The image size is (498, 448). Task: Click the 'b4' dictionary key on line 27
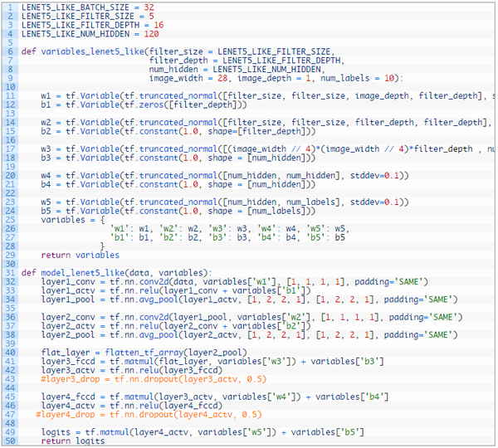pyautogui.click(x=266, y=237)
